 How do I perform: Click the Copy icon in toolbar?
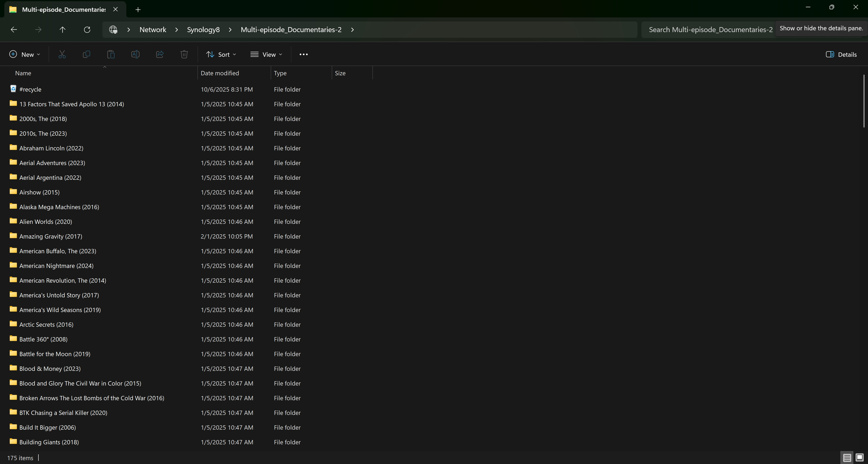click(x=86, y=54)
